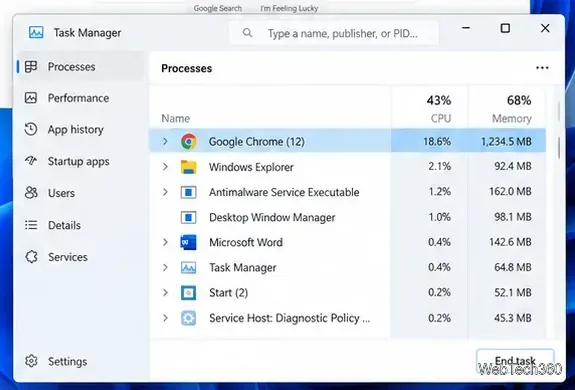The height and width of the screenshot is (390, 575).
Task: Sort processes by Name column
Action: click(176, 118)
